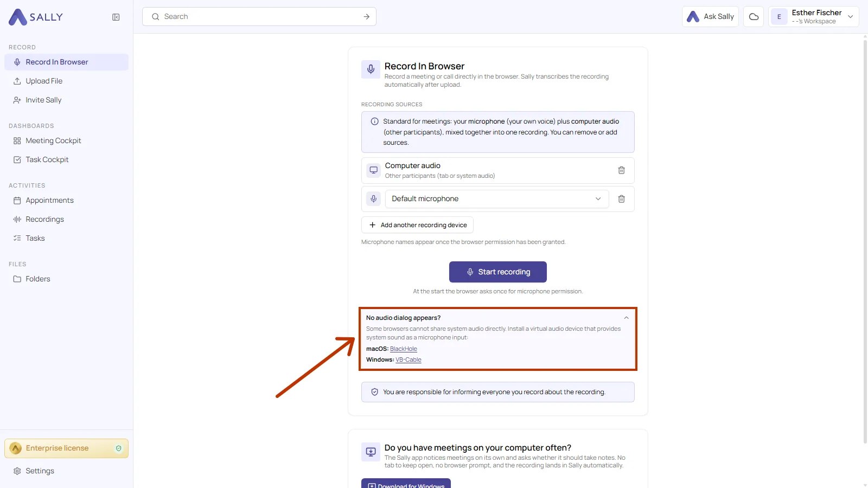The height and width of the screenshot is (488, 868).
Task: Click the Start recording button
Action: 498,272
